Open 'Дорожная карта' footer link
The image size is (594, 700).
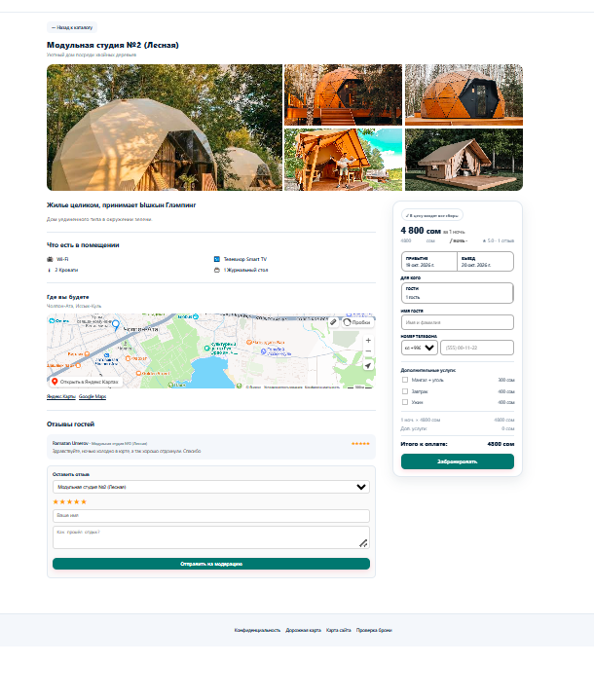303,630
